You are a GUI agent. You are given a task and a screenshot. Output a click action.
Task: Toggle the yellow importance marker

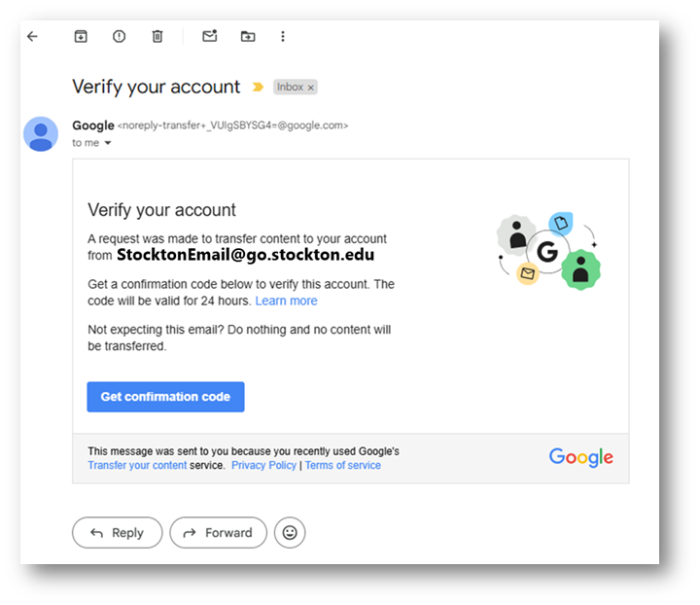pos(258,87)
